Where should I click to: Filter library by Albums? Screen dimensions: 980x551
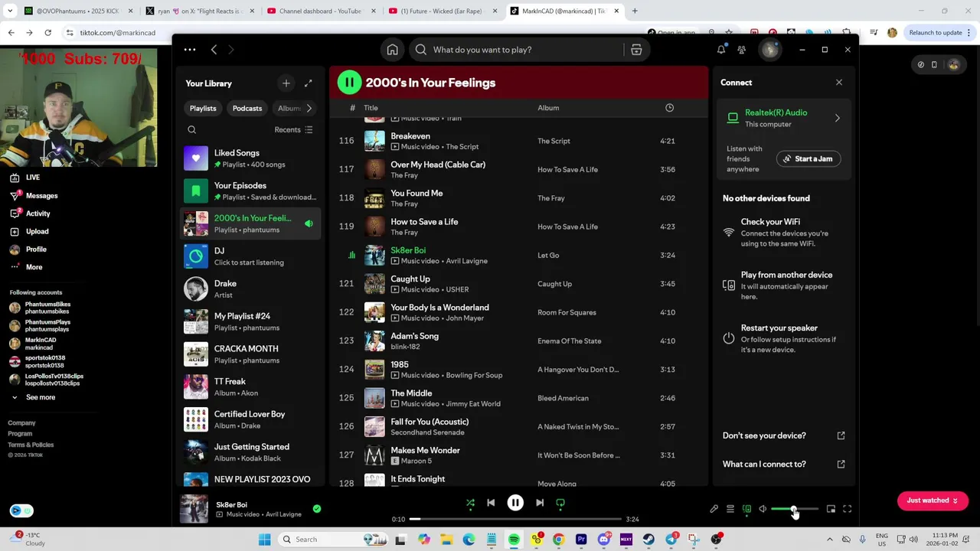pos(288,108)
